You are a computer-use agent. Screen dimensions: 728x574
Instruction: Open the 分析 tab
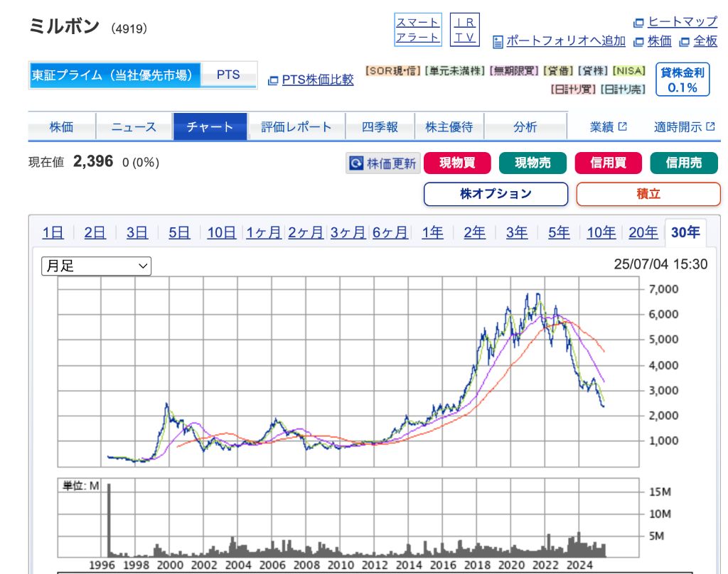pos(525,126)
